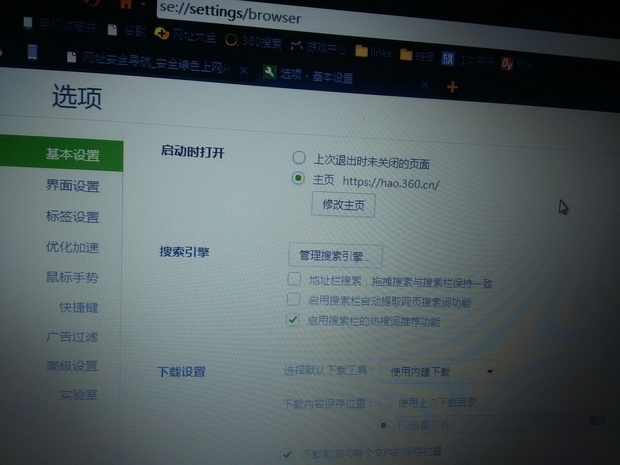Click the 启动时打开 section heading
620x465 pixels.
coord(193,152)
